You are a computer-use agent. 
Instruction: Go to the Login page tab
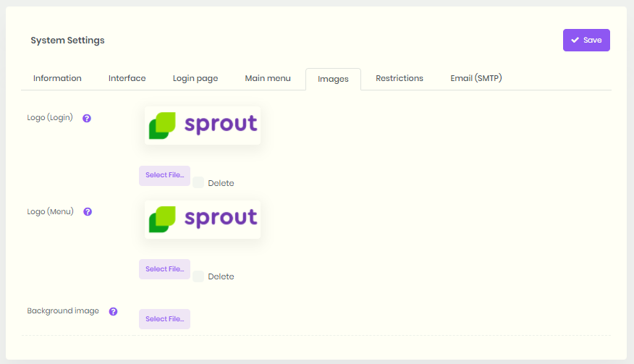click(195, 78)
